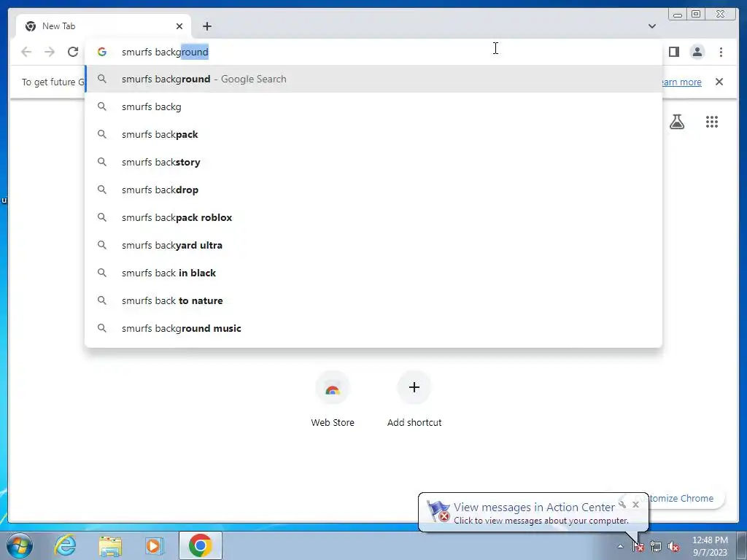The image size is (747, 560).
Task: Open the network tray icon
Action: click(656, 547)
